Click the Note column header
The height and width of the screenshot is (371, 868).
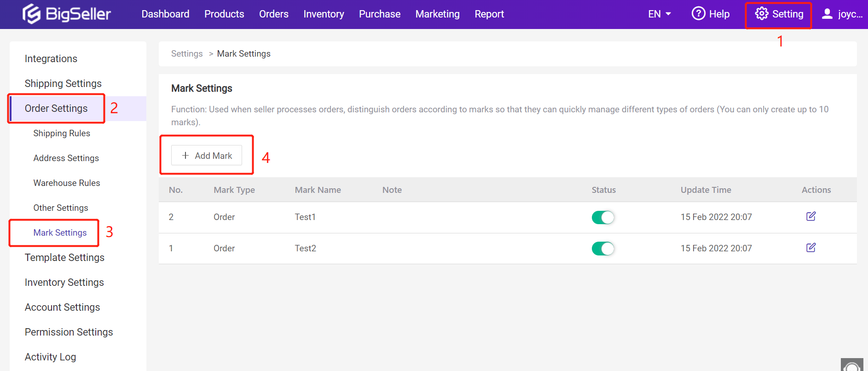click(392, 190)
